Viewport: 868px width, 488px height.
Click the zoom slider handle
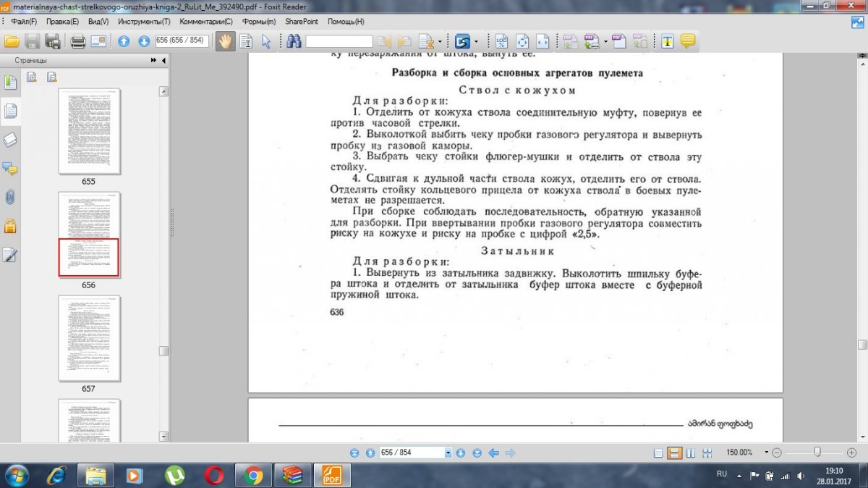click(817, 452)
